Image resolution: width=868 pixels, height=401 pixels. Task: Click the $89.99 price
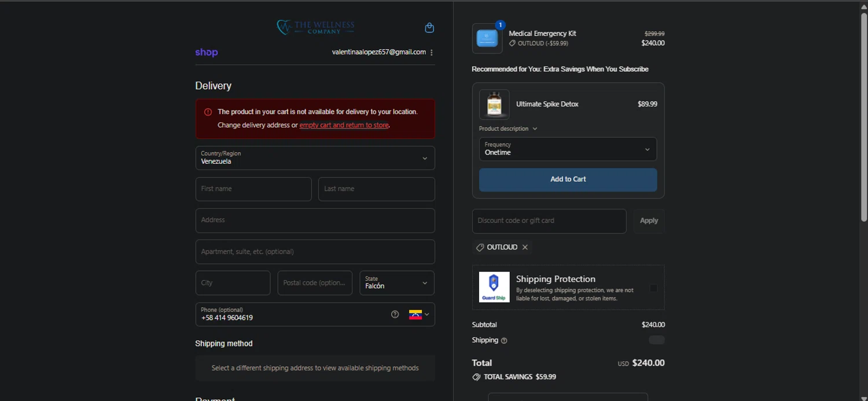(x=647, y=104)
